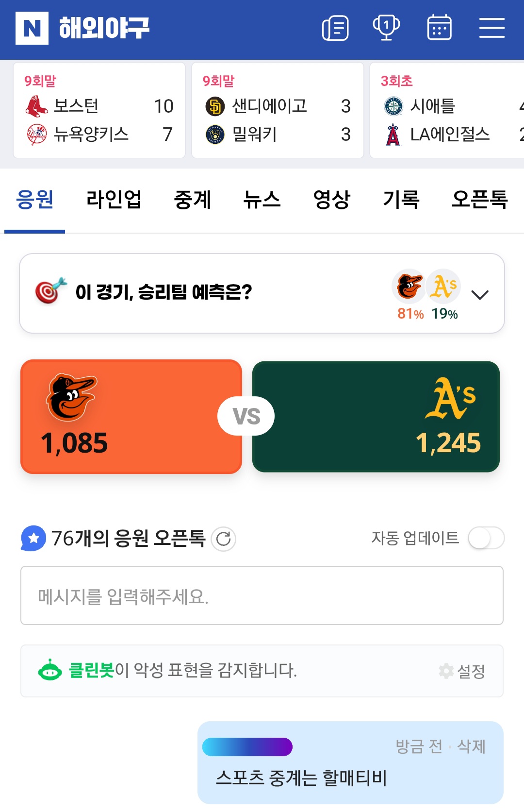Expand the 승리팀 예측 panel chevron
524x812 pixels.
(x=480, y=295)
